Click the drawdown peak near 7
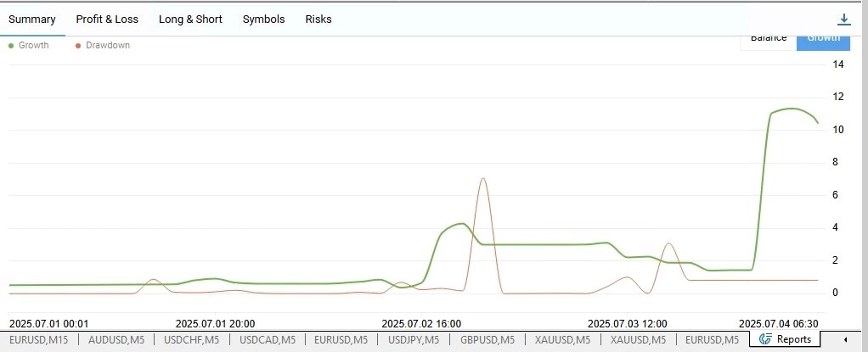The height and width of the screenshot is (352, 868). point(483,178)
